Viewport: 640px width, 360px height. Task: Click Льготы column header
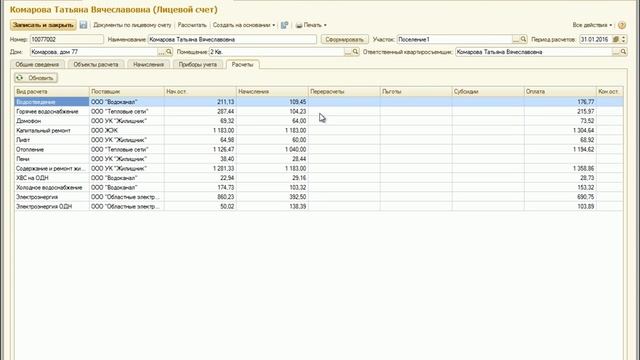pyautogui.click(x=416, y=91)
